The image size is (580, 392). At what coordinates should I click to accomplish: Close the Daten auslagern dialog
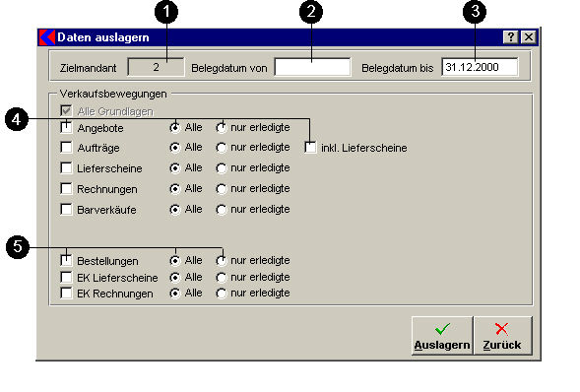pyautogui.click(x=529, y=37)
